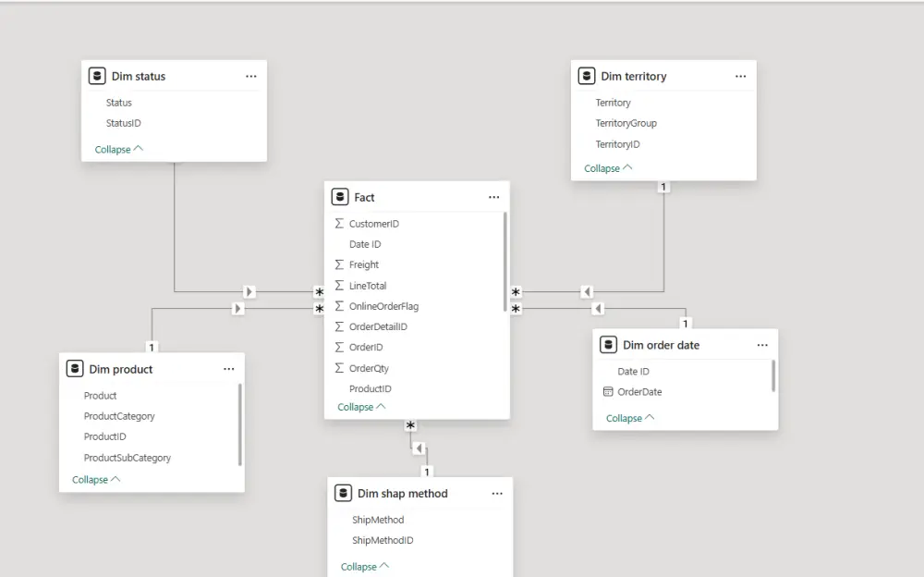Click the sigma icon beside OnlineOrderFlag

click(339, 306)
